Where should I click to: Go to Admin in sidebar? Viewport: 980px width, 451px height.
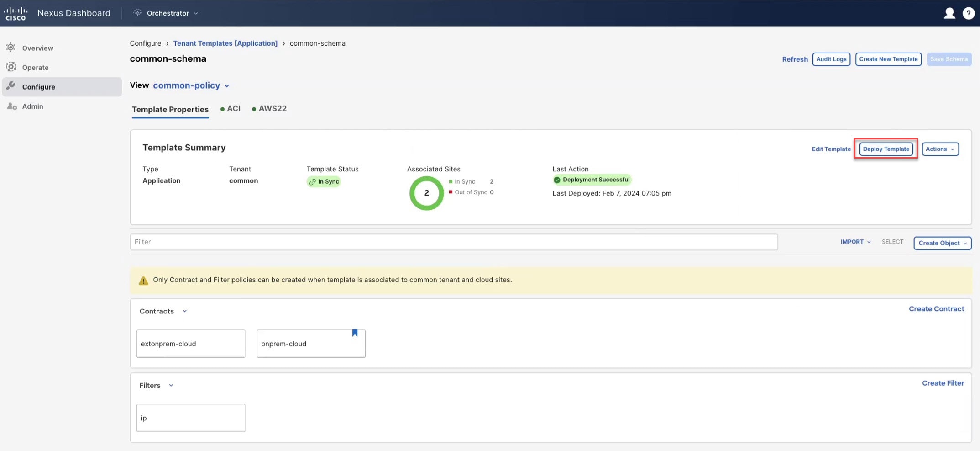pos(32,106)
